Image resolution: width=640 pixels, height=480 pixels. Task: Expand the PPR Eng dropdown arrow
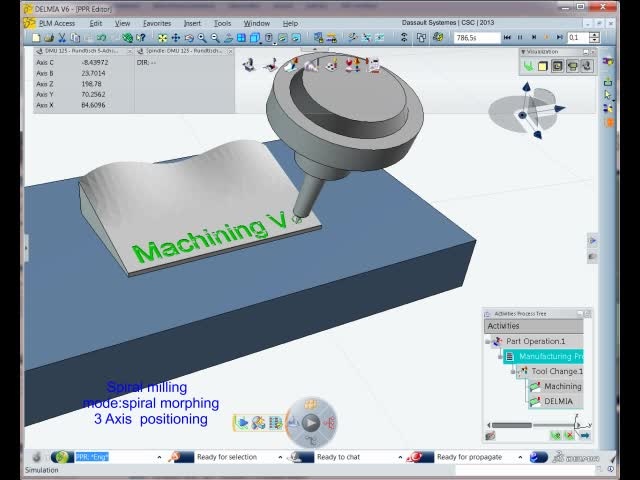159,457
